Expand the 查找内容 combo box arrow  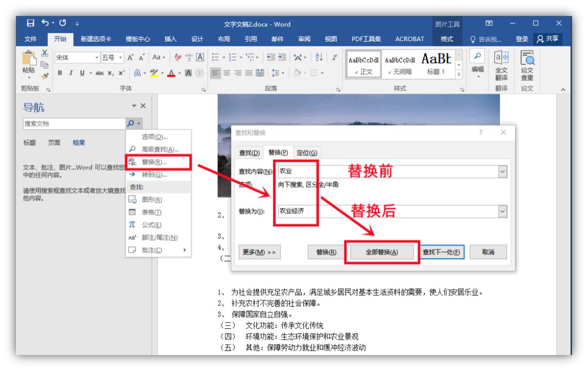click(x=503, y=171)
